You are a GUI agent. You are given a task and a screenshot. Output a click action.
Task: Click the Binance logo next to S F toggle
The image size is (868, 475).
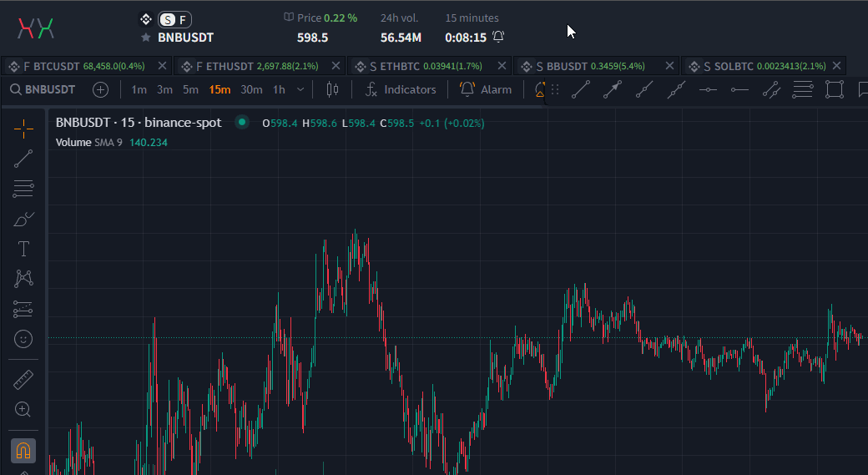tap(145, 20)
